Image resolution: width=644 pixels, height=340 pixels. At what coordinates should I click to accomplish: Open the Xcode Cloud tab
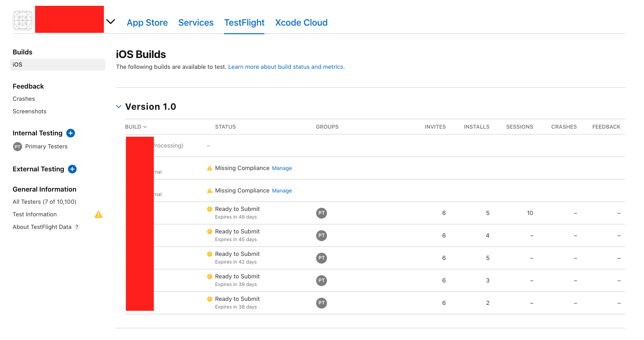click(x=301, y=22)
